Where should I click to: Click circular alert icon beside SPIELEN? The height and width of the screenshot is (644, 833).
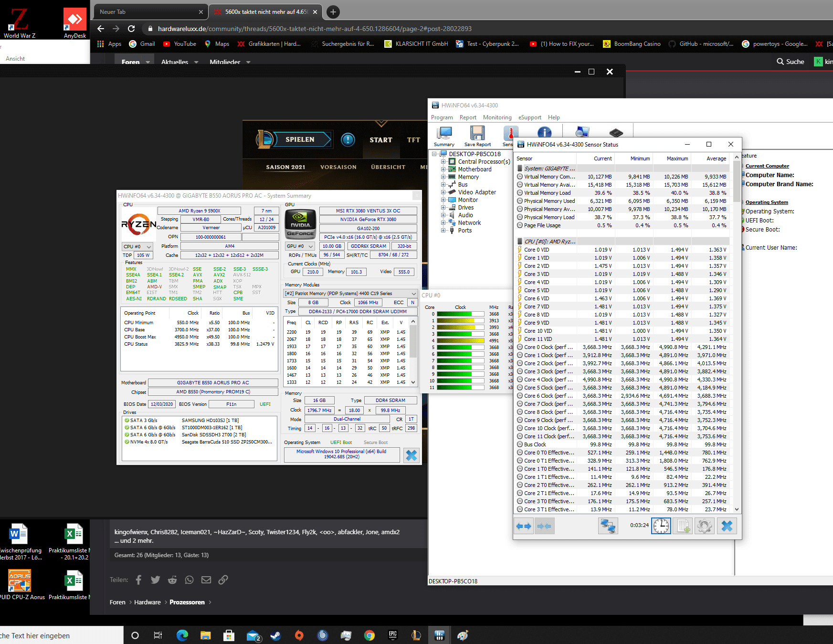pos(348,139)
